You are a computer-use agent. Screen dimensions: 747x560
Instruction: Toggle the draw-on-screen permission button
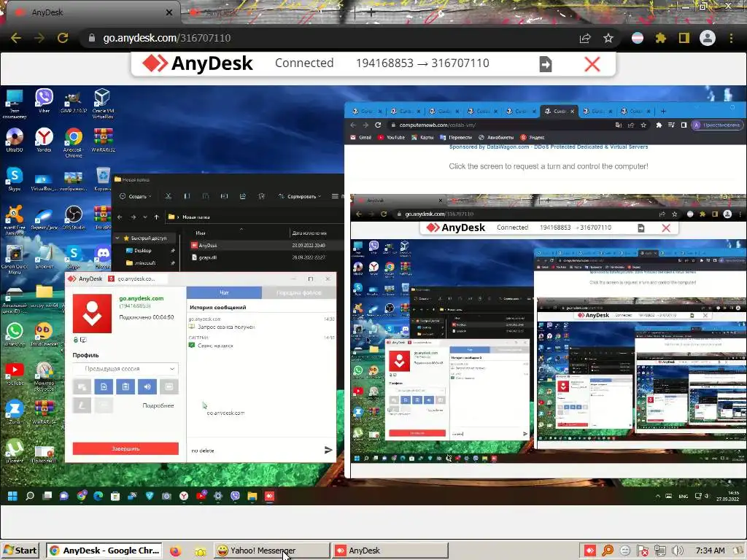pos(82,405)
